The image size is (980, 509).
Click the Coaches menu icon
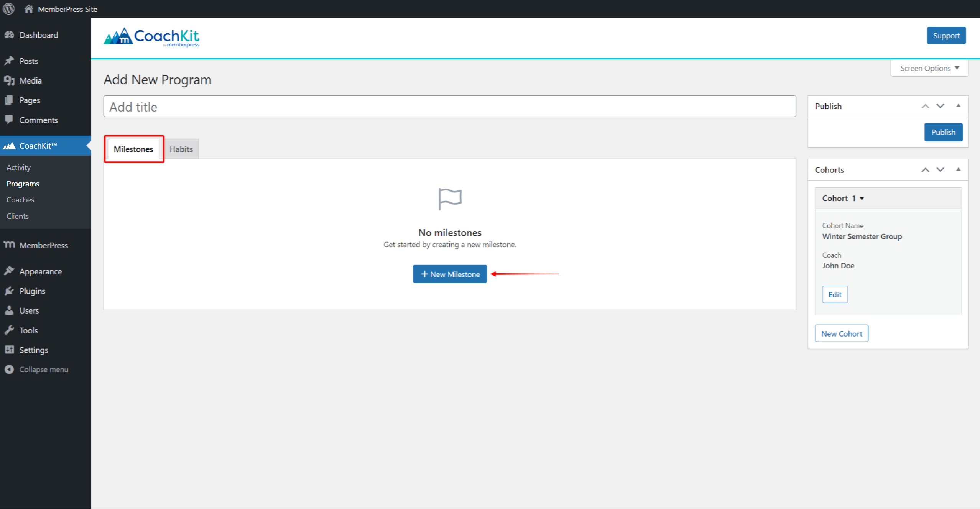click(19, 199)
